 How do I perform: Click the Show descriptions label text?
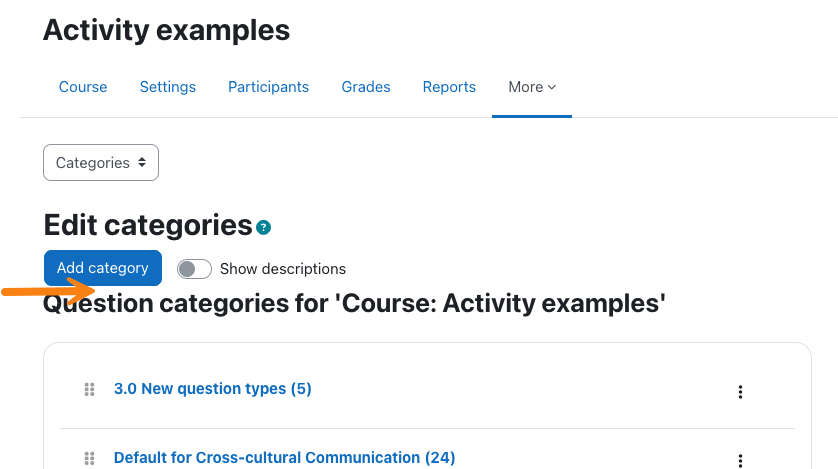pos(283,269)
